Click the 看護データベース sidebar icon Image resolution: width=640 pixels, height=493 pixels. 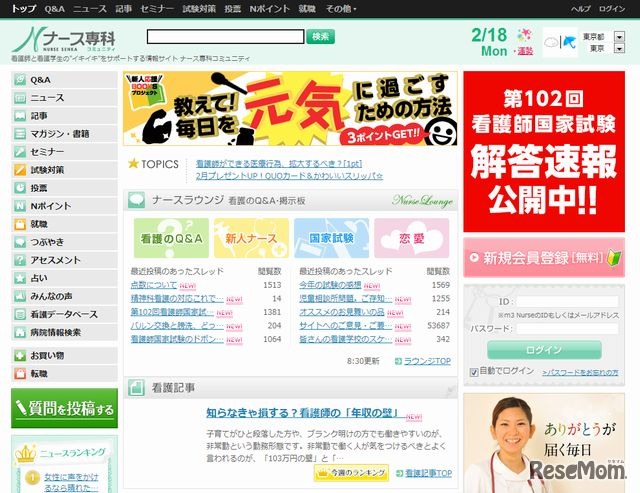click(x=20, y=314)
